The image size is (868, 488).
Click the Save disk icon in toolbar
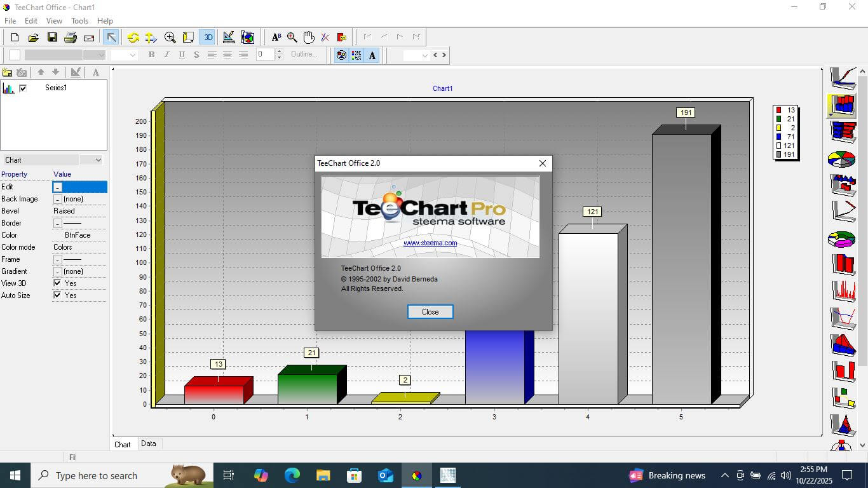[52, 37]
